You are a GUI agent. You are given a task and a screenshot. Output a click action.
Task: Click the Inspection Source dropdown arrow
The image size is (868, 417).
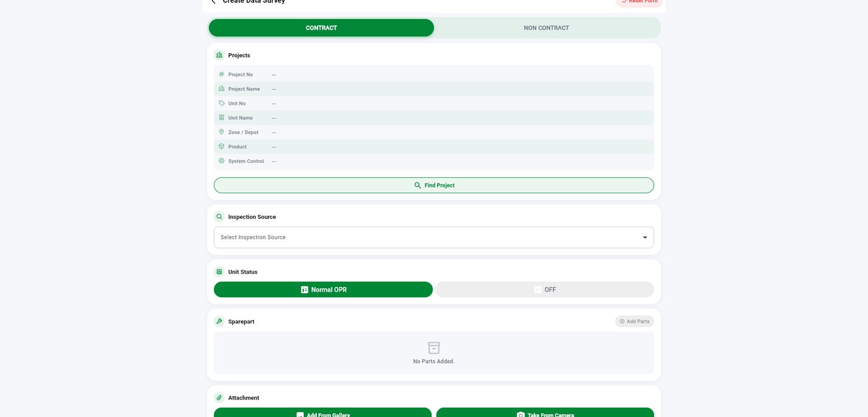tap(645, 237)
